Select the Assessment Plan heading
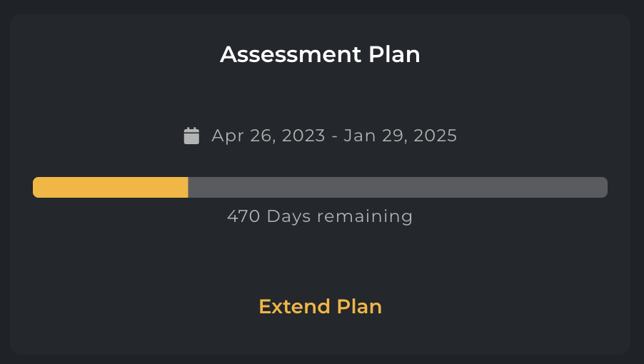 (321, 54)
